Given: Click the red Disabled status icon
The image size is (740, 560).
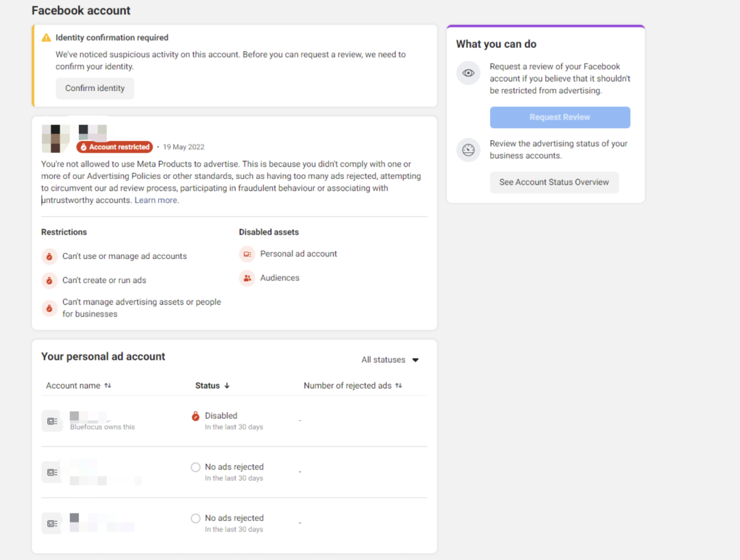Looking at the screenshot, I should click(195, 416).
